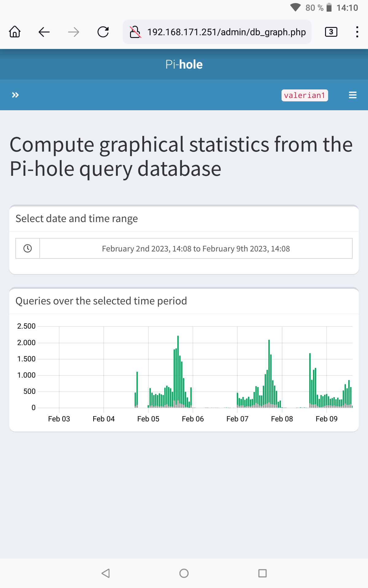Navigate back using the browser arrow
368x588 pixels.
[44, 32]
